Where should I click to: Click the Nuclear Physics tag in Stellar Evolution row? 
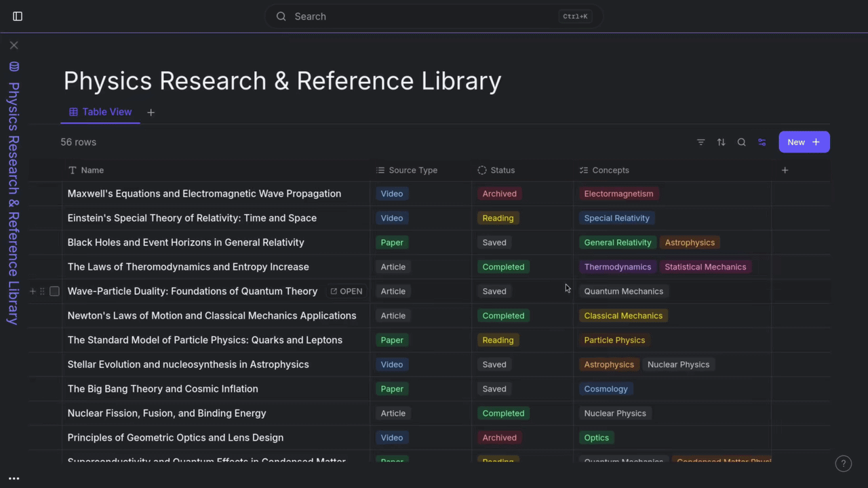tap(678, 365)
